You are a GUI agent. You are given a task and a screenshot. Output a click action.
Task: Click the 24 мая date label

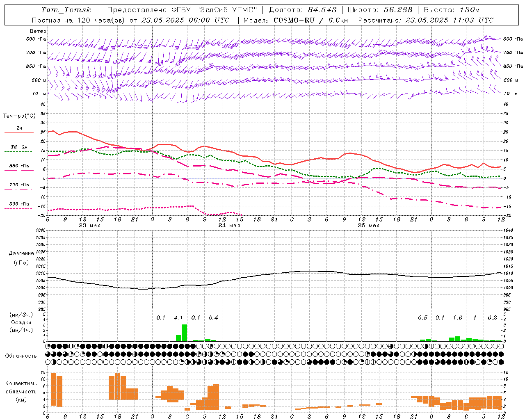(229, 226)
